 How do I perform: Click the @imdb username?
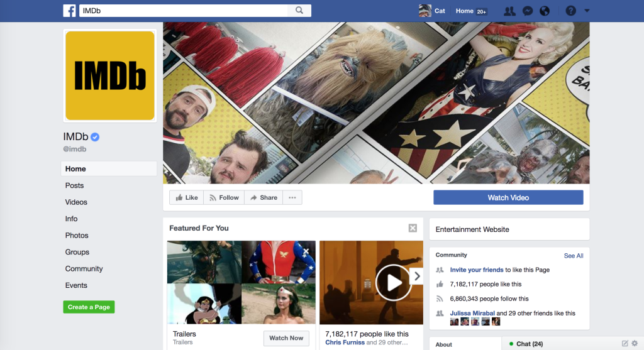point(75,149)
